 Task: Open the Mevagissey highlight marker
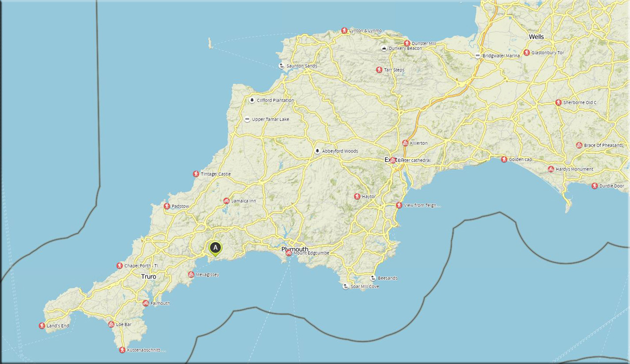(x=191, y=274)
